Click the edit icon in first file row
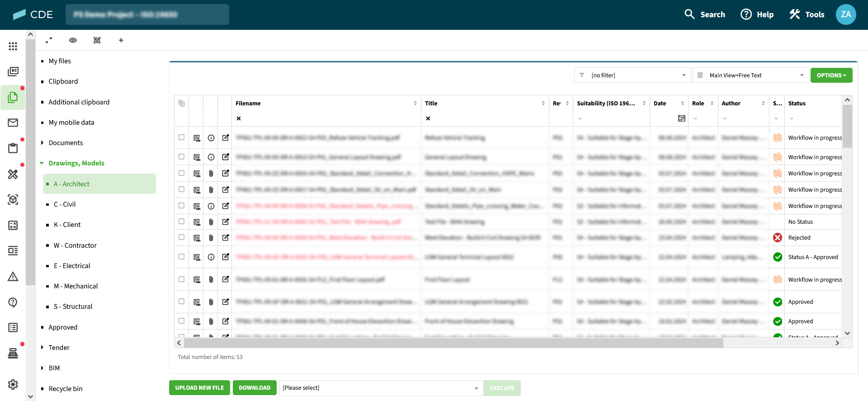868x401 pixels. 226,138
